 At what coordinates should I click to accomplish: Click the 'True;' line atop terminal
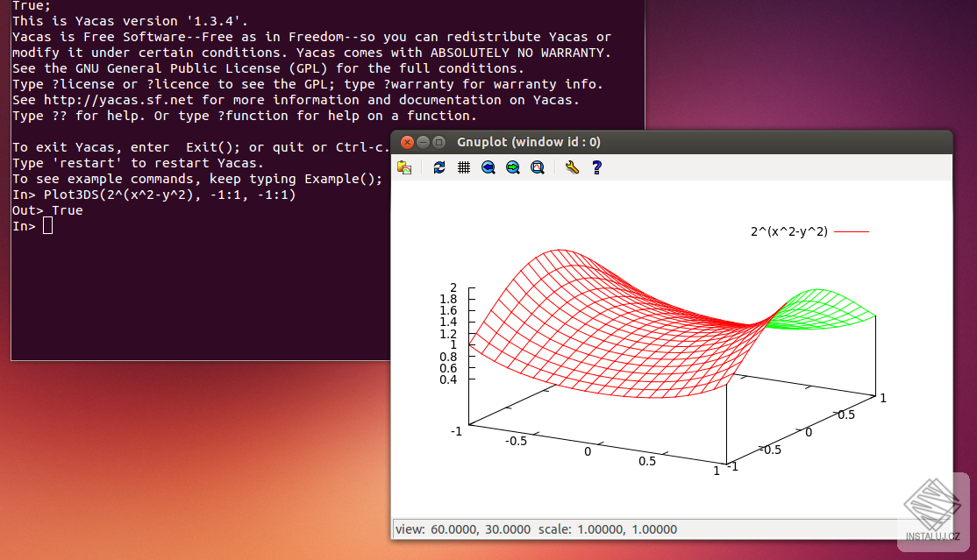pos(32,5)
